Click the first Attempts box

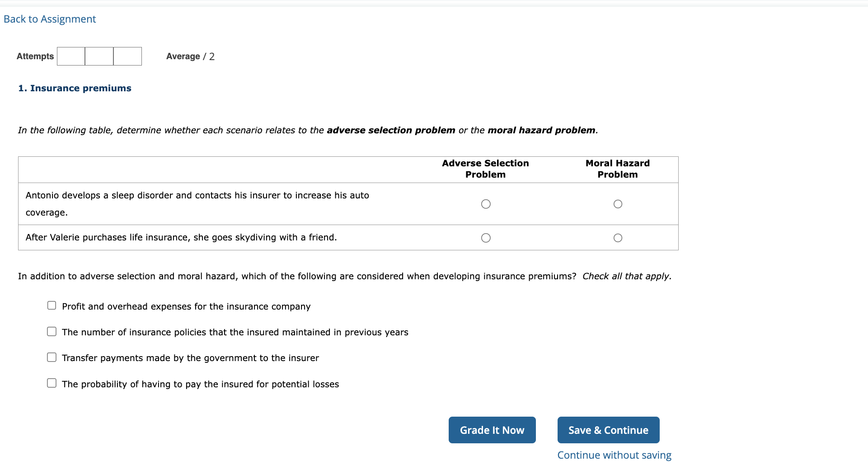(70, 56)
